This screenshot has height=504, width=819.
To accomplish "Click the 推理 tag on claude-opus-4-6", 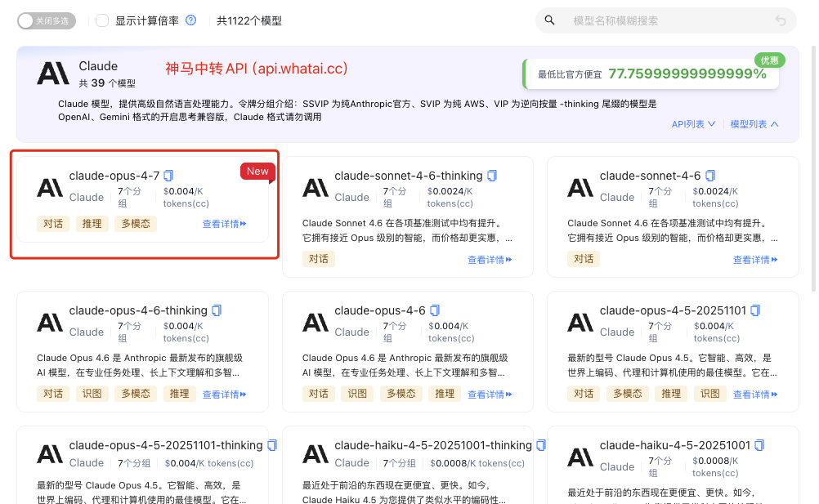I will click(x=445, y=394).
